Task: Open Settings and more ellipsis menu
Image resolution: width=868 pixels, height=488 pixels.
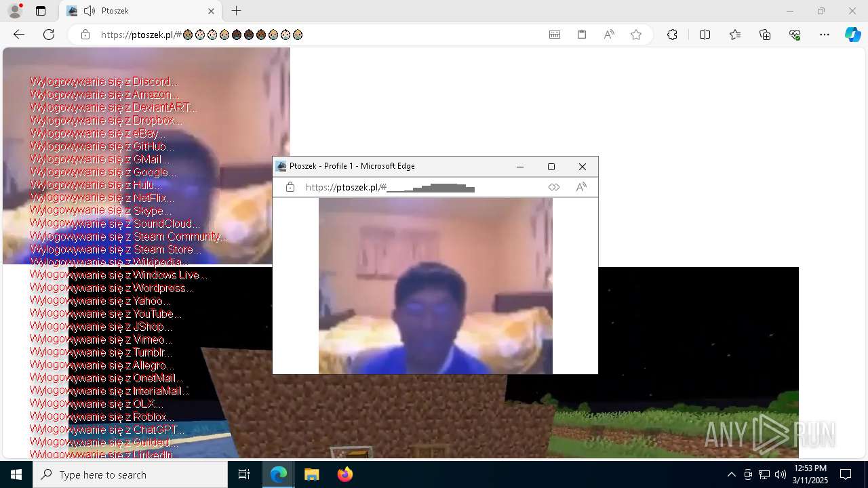Action: point(825,35)
